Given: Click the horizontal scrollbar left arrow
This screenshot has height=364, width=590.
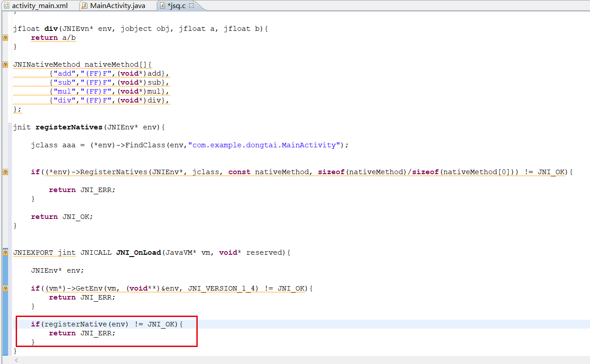Looking at the screenshot, I should point(17,360).
